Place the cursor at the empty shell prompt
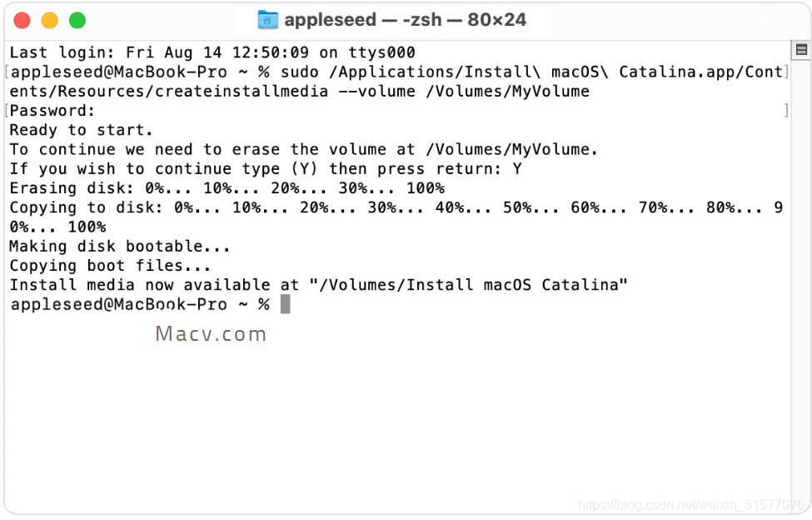The image size is (812, 520). pos(286,303)
